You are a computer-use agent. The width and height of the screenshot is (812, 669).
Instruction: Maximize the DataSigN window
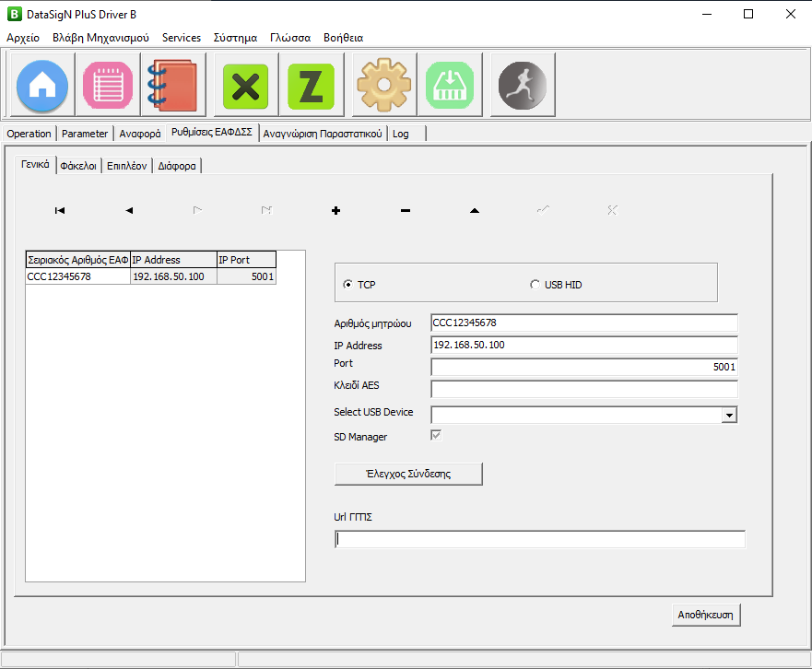pyautogui.click(x=748, y=14)
